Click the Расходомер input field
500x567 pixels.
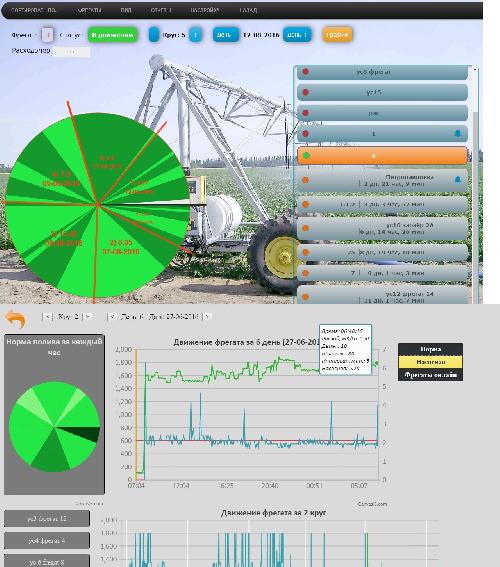point(71,51)
